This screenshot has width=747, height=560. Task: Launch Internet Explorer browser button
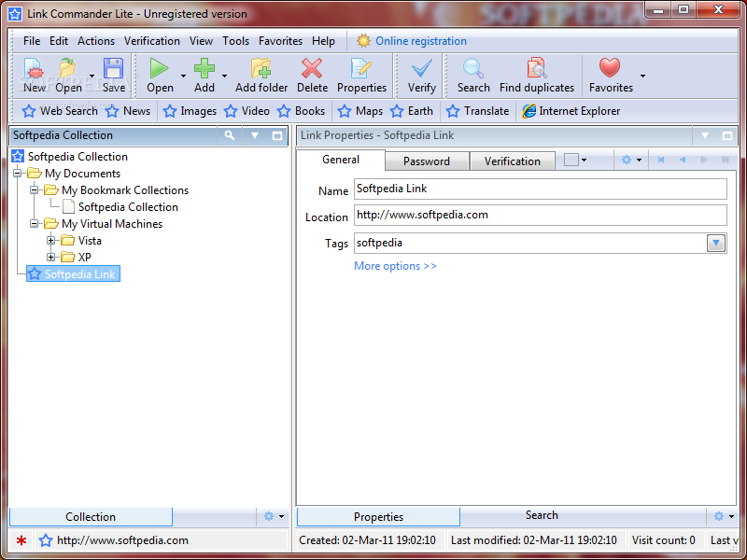[x=571, y=111]
